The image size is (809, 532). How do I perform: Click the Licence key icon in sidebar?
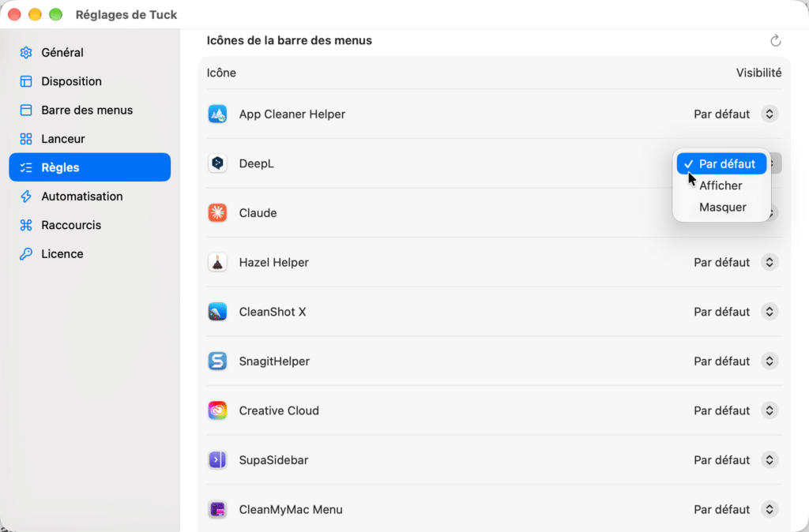coord(26,254)
